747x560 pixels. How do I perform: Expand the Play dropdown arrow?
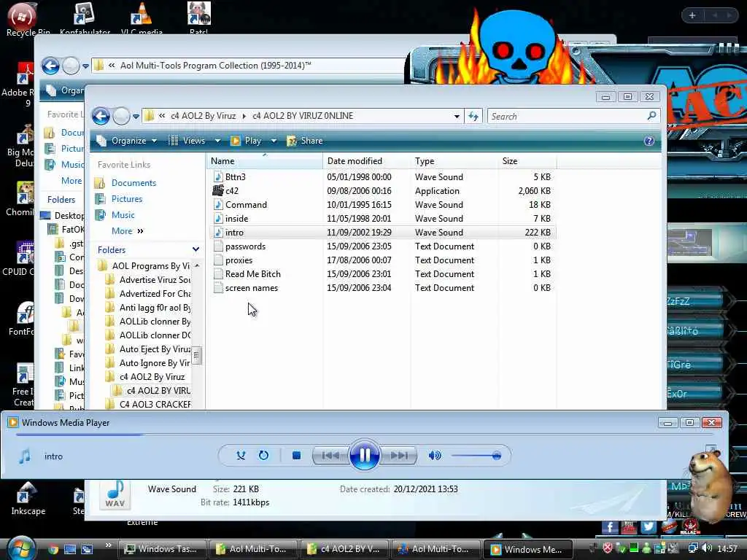pyautogui.click(x=274, y=141)
